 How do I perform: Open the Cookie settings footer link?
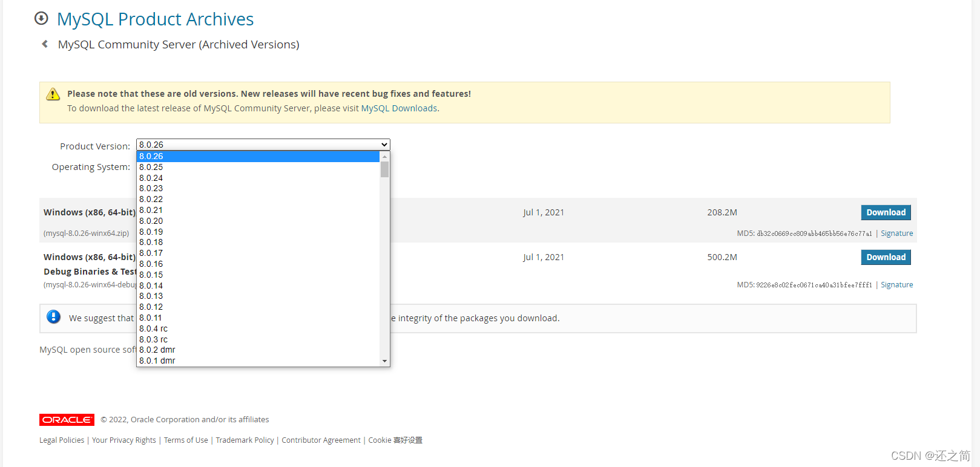(395, 440)
